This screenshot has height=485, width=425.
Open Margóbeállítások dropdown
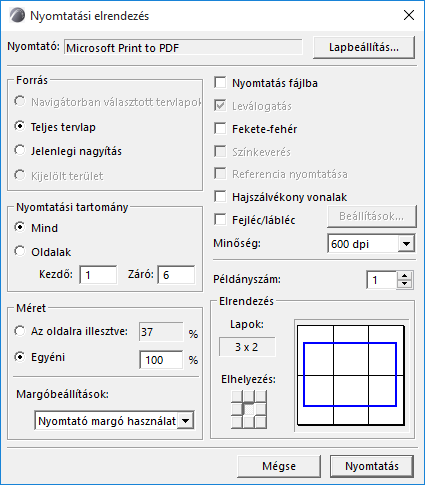(x=114, y=421)
